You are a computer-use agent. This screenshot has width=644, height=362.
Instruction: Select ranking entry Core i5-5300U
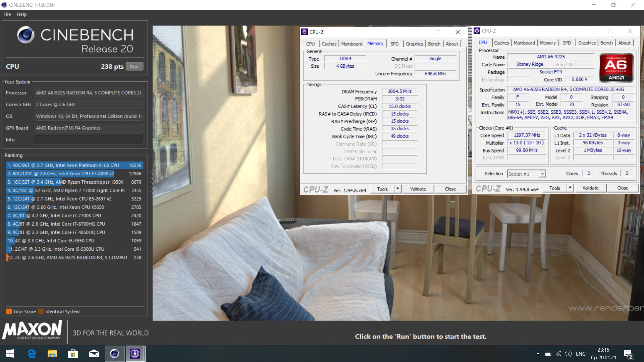click(x=74, y=249)
